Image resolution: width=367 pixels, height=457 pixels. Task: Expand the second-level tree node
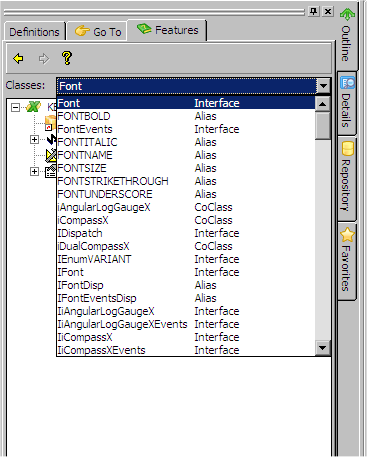click(x=34, y=139)
